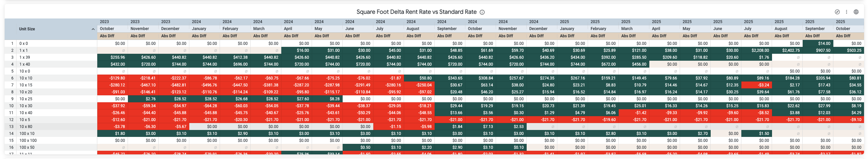Click the info icon beside the chart title
The width and height of the screenshot is (868, 159).
click(x=482, y=12)
